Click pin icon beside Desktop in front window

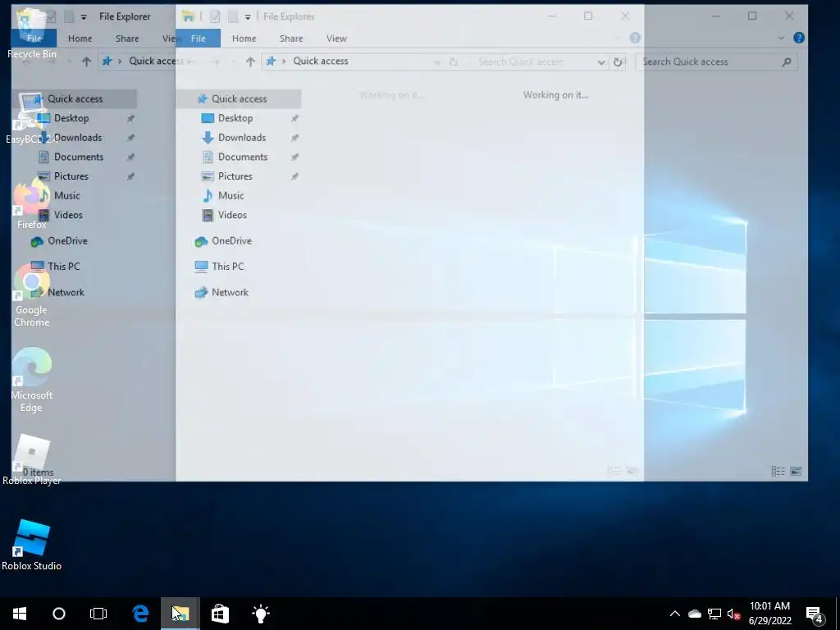coord(294,118)
